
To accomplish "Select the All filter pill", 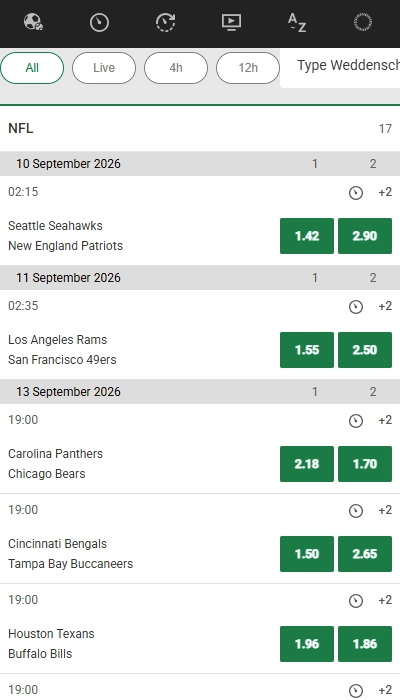I will (x=32, y=68).
